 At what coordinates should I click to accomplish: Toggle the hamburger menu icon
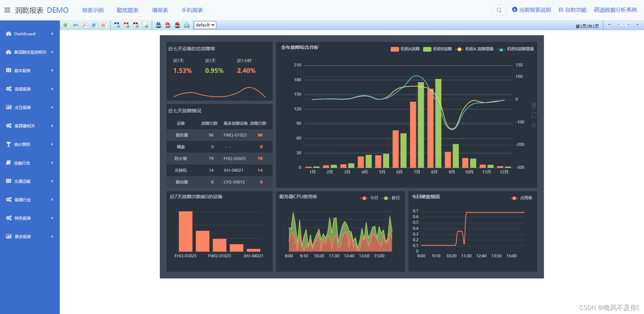click(7, 10)
